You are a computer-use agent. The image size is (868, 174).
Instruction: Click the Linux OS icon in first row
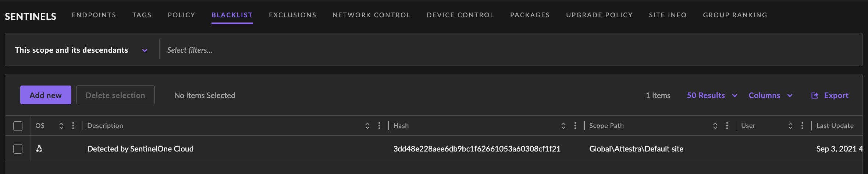[39, 149]
